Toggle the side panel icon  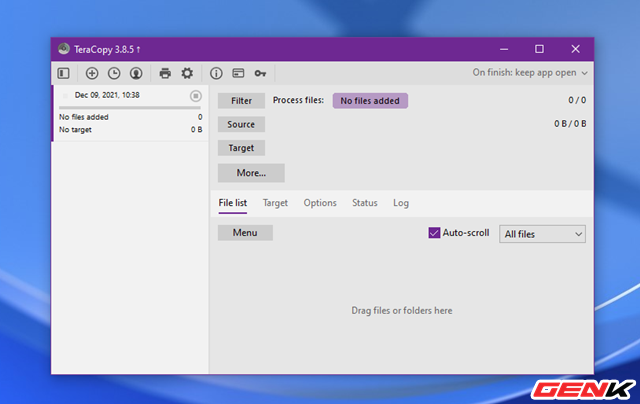coord(64,73)
